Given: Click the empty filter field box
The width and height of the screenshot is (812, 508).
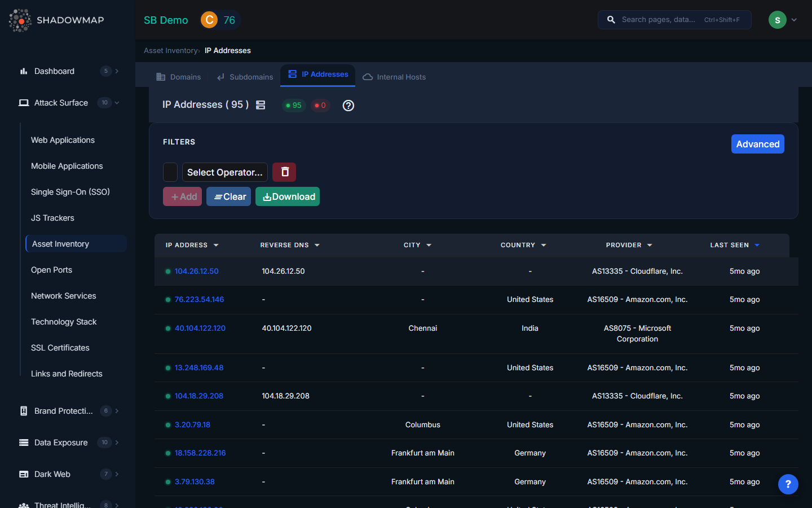Looking at the screenshot, I should [x=170, y=172].
